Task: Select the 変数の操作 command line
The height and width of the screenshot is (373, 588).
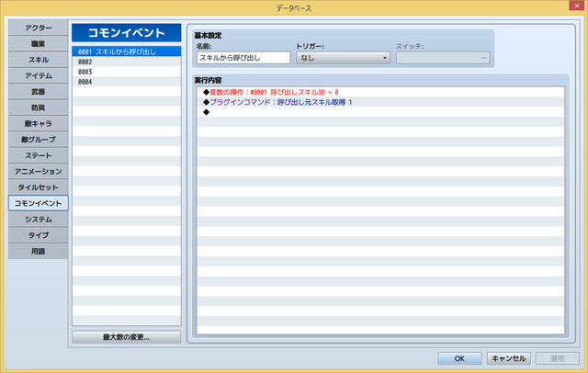Action: [380, 92]
